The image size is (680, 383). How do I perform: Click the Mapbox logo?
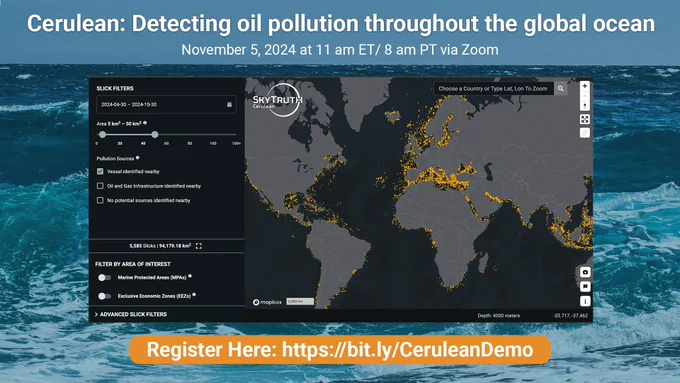click(x=267, y=302)
